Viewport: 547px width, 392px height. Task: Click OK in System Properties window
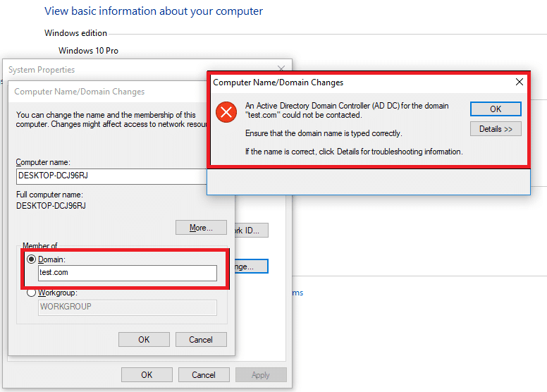point(147,374)
